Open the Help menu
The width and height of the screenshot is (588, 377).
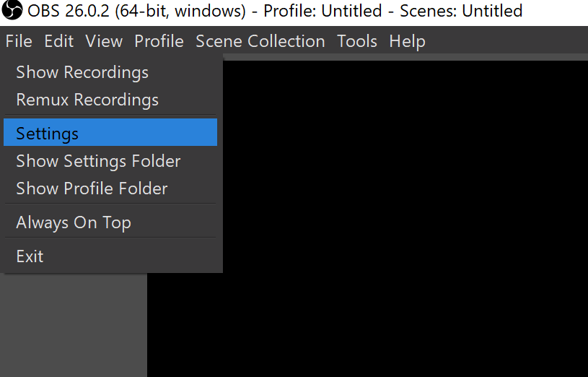tap(407, 41)
